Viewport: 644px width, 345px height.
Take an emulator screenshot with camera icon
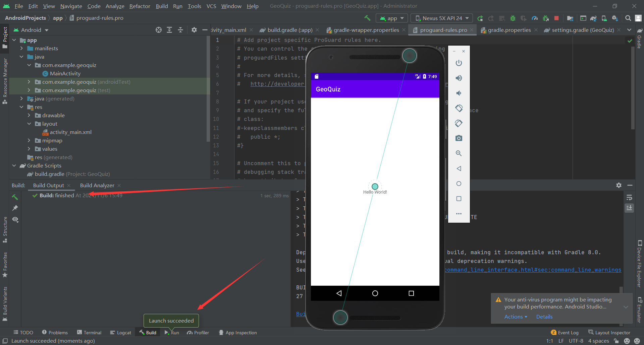tap(459, 138)
